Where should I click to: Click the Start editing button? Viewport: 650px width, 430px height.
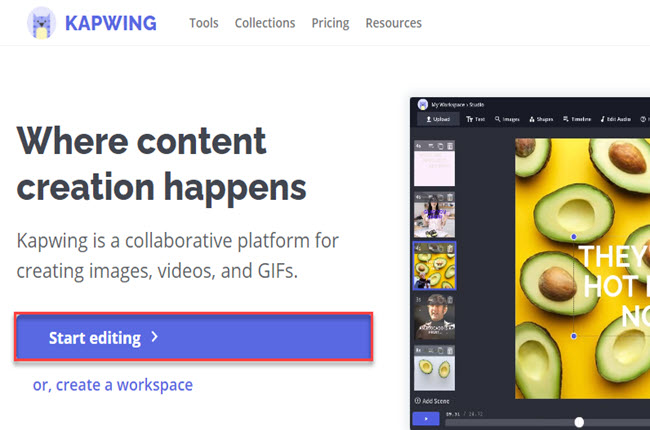[194, 337]
